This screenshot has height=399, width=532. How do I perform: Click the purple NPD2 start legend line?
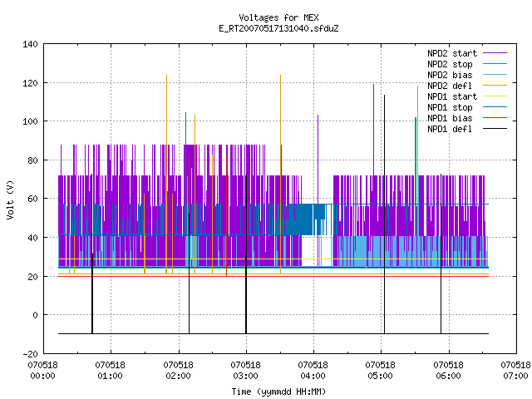click(x=495, y=53)
